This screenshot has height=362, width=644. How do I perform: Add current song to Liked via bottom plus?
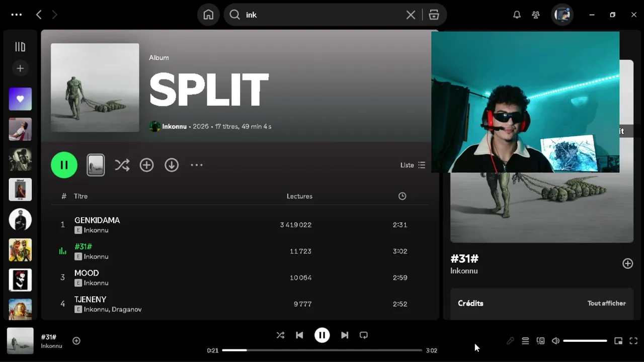[x=76, y=341]
